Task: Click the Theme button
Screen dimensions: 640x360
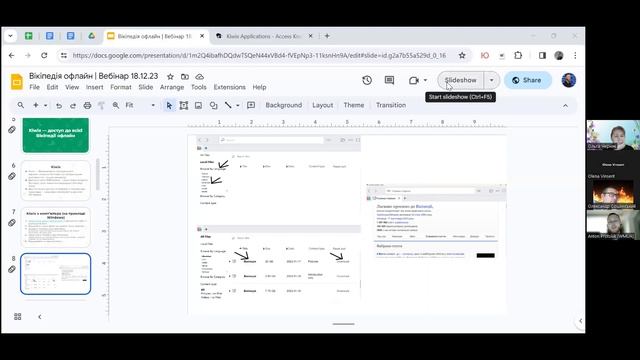Action: click(x=354, y=105)
